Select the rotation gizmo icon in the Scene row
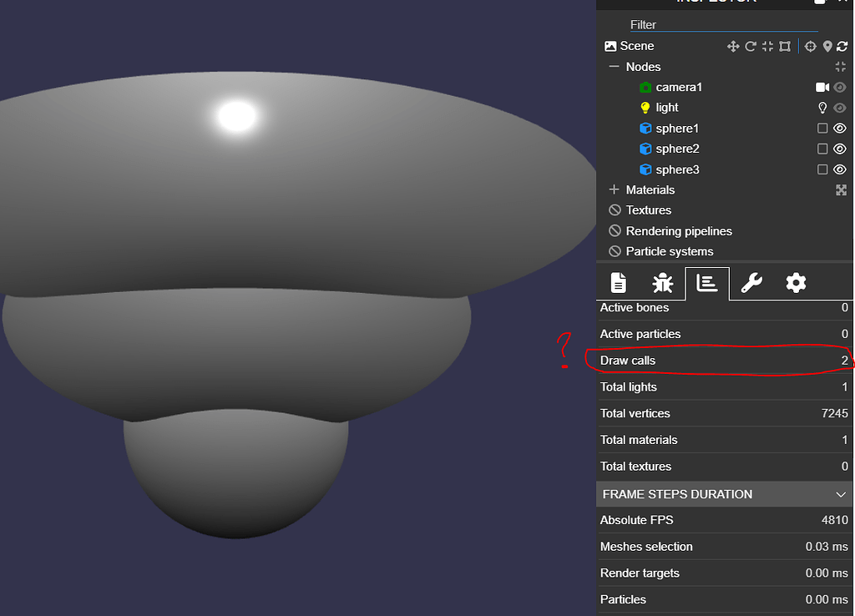The image size is (855, 616). (751, 46)
